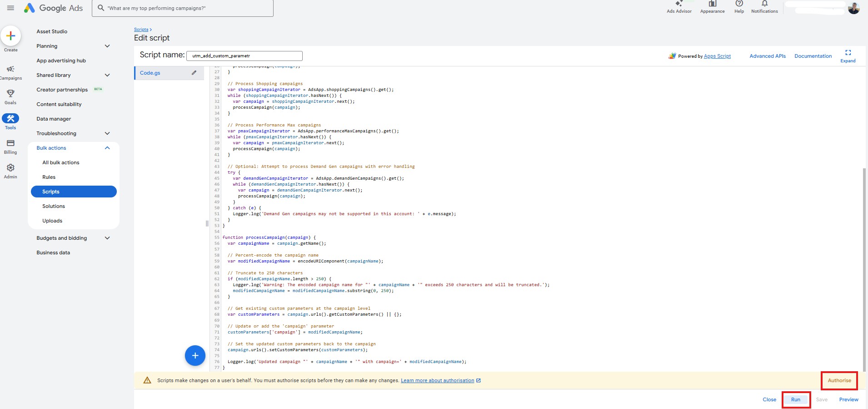Open the main hamburger menu
868x409 pixels.
(x=10, y=8)
